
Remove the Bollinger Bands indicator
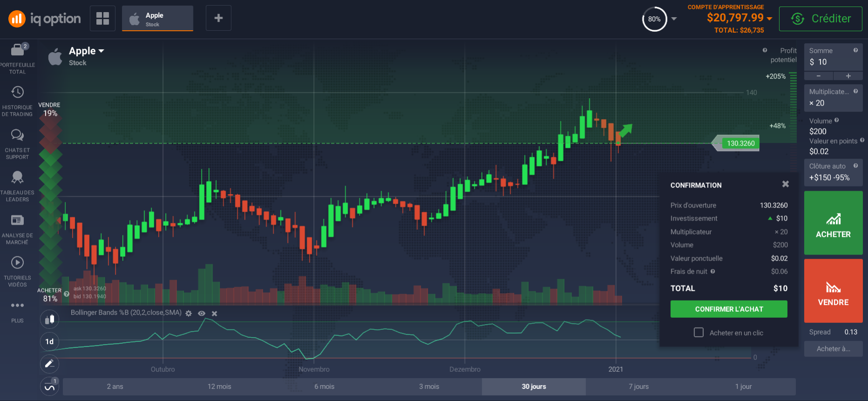click(x=215, y=314)
